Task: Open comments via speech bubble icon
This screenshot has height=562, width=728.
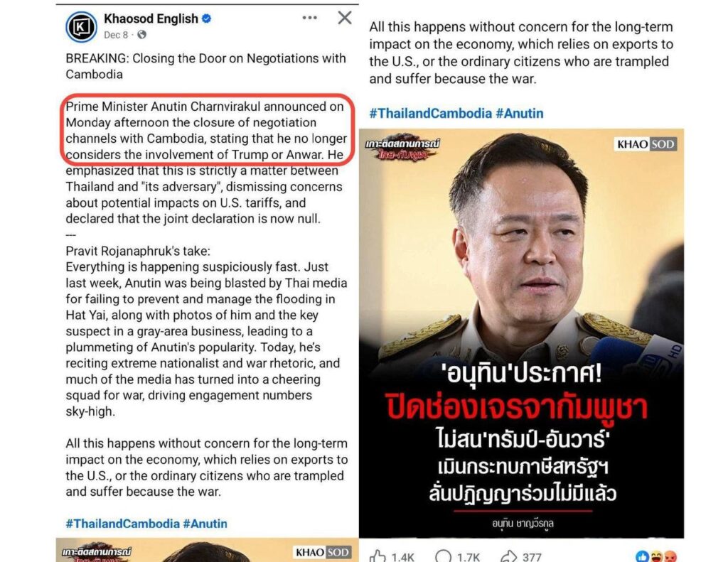Action: [444, 556]
